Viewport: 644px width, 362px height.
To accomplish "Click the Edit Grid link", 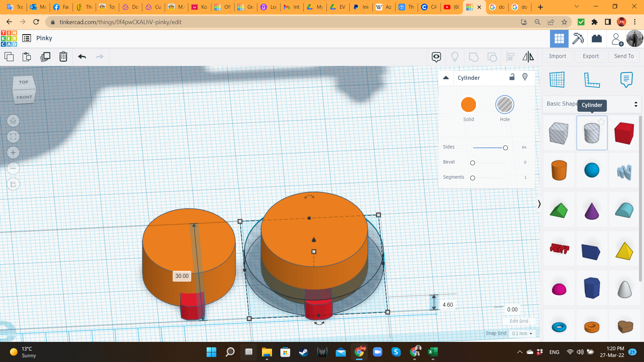I will pyautogui.click(x=519, y=321).
